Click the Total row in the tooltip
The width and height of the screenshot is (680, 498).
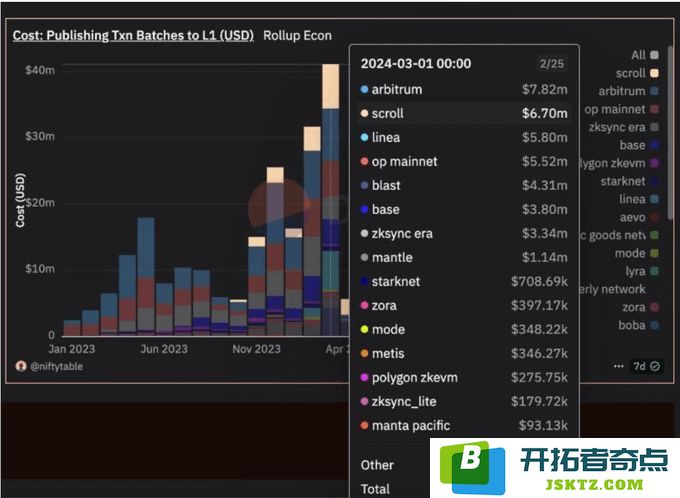pos(375,489)
